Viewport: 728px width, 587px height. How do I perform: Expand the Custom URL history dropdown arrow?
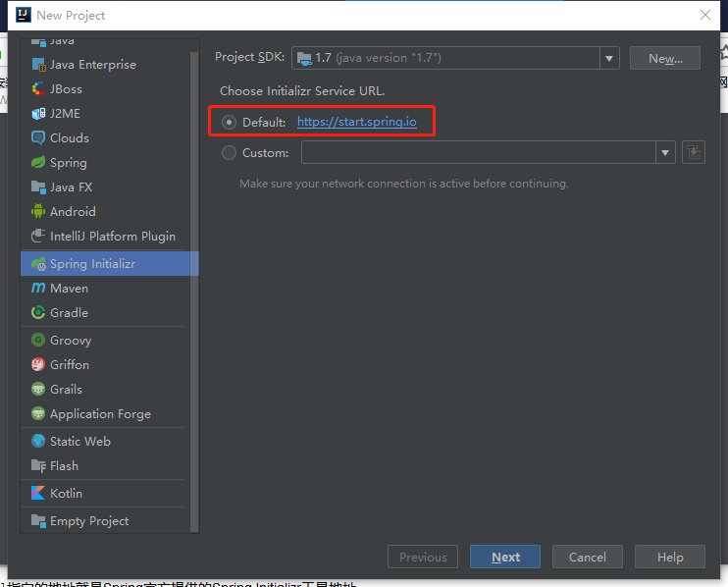tap(665, 152)
